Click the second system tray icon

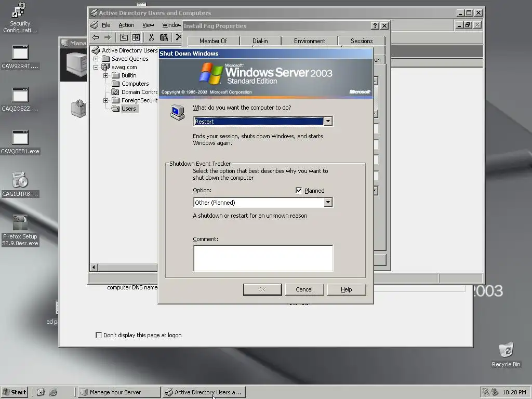tap(495, 392)
